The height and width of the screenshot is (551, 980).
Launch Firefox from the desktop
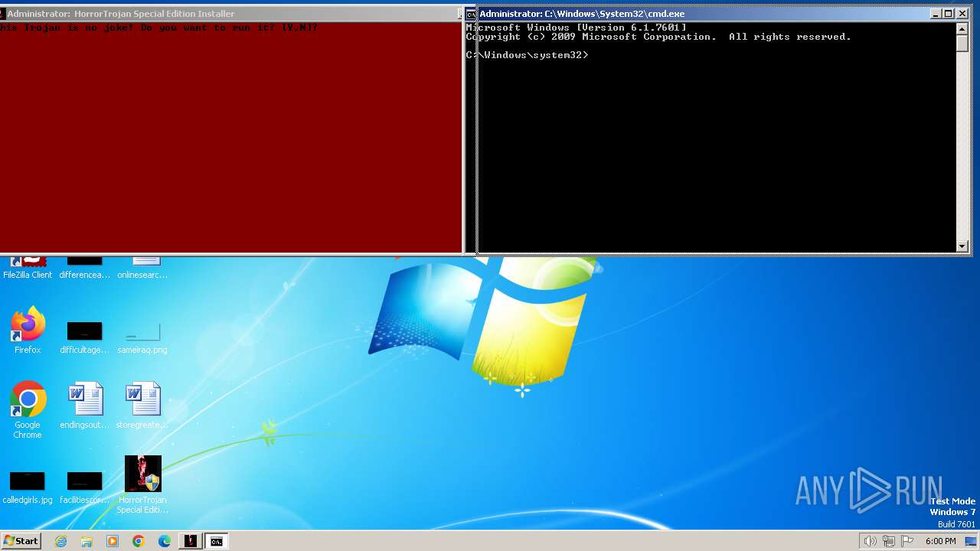pyautogui.click(x=28, y=331)
